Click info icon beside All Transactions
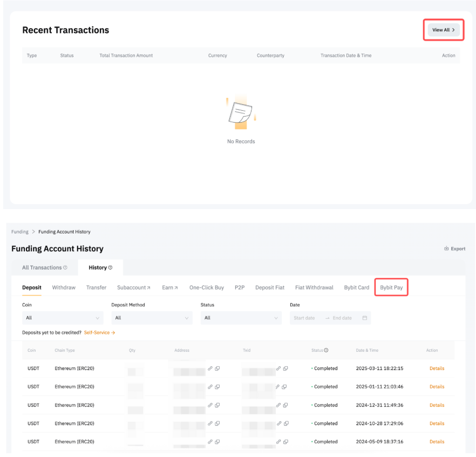The height and width of the screenshot is (457, 476). [x=65, y=268]
